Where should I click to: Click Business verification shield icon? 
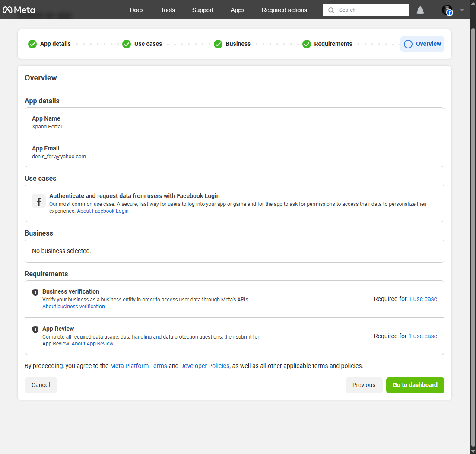point(35,292)
